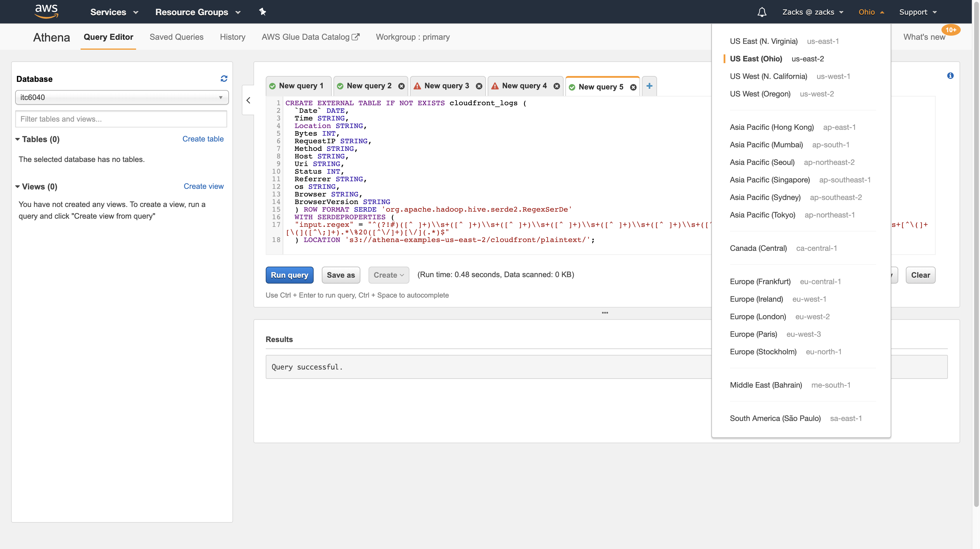Screen dimensions: 980x549
Task: Click the AWS logo home icon
Action: (46, 11)
